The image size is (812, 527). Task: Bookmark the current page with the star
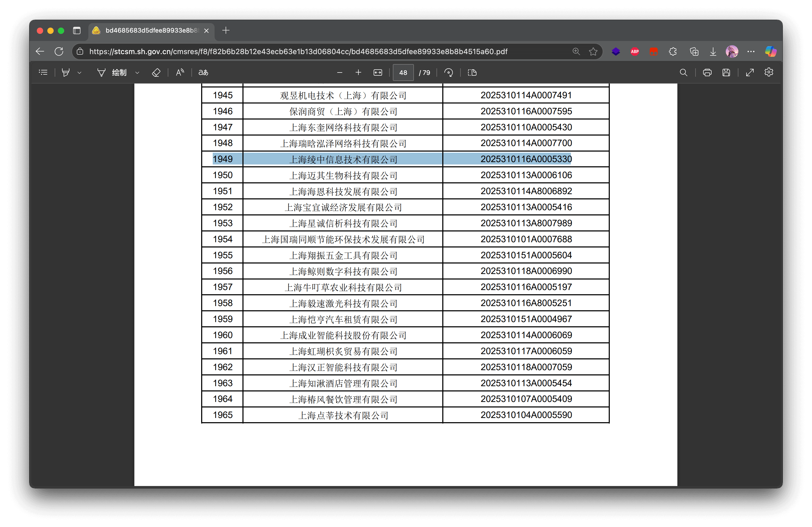[593, 51]
